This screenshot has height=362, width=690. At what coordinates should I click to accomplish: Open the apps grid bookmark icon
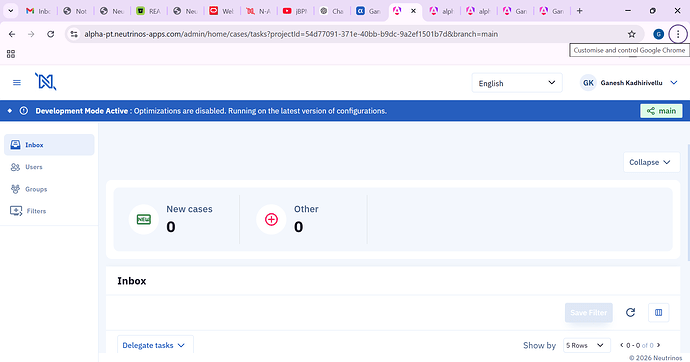click(x=11, y=54)
